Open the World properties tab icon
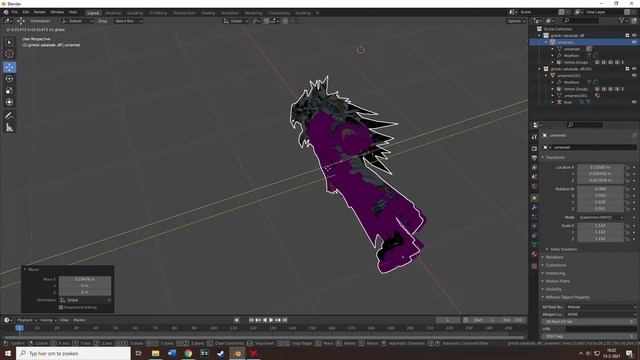The image size is (640, 360). [x=534, y=187]
